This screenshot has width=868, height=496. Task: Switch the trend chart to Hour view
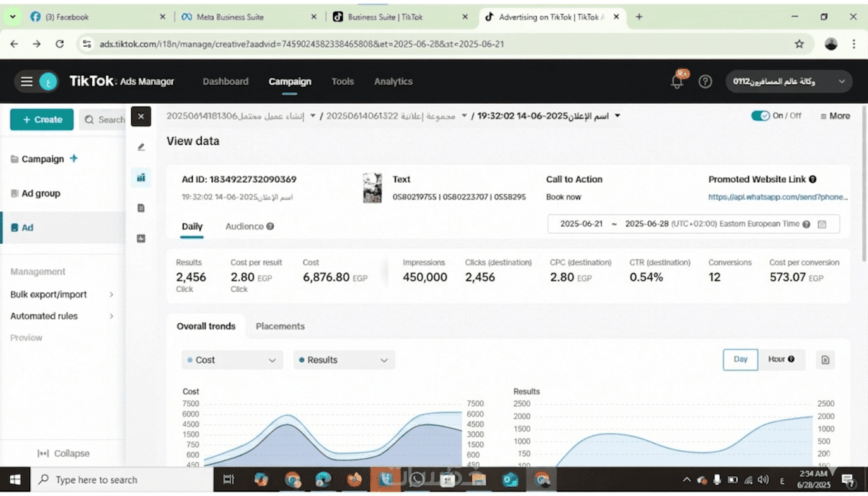click(781, 359)
